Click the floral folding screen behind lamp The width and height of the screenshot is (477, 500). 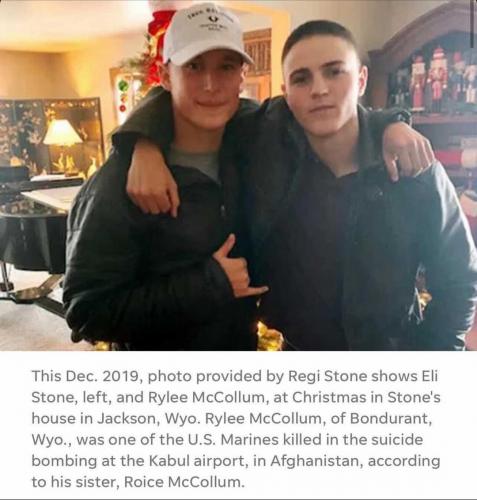point(51,135)
